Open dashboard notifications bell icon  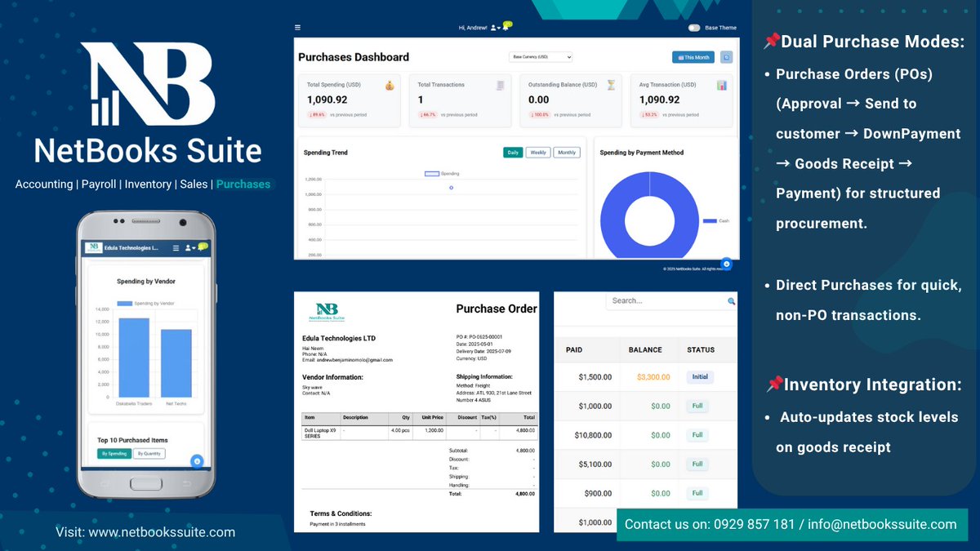click(x=506, y=26)
